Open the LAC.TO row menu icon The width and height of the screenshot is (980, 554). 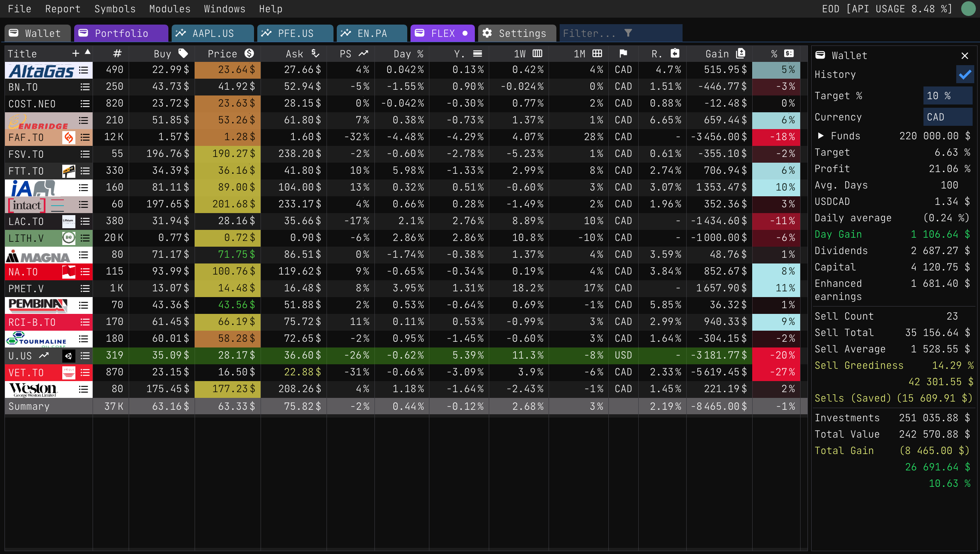(x=85, y=221)
